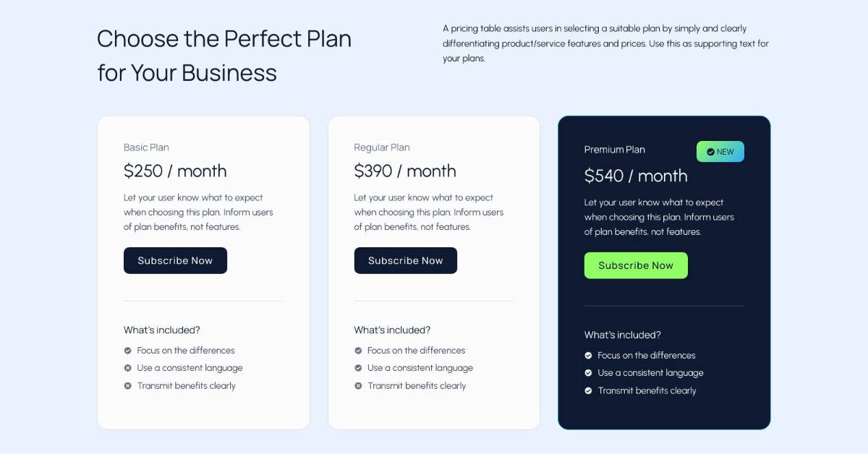The width and height of the screenshot is (868, 454).
Task: Click 'What's included?' in the Regular Plan card
Action: point(392,330)
